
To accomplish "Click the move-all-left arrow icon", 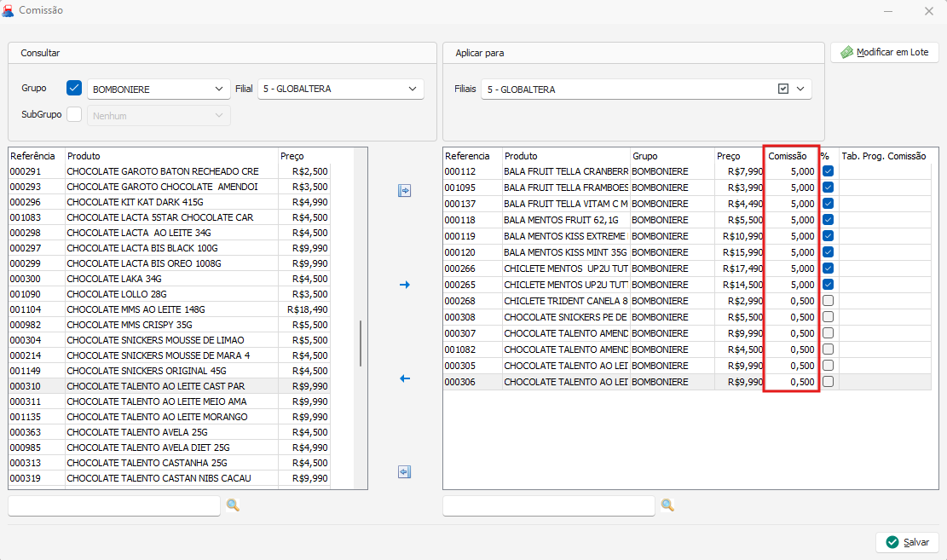I will pyautogui.click(x=405, y=472).
